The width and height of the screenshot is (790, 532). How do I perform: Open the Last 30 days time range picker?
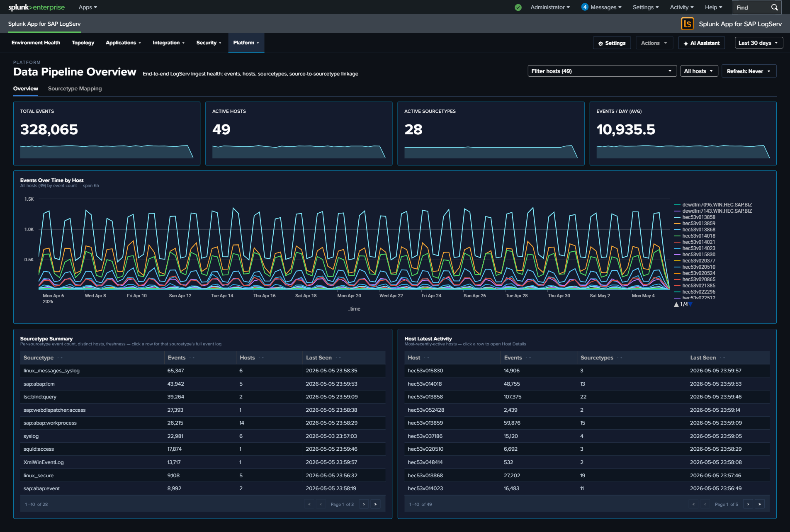click(x=758, y=43)
